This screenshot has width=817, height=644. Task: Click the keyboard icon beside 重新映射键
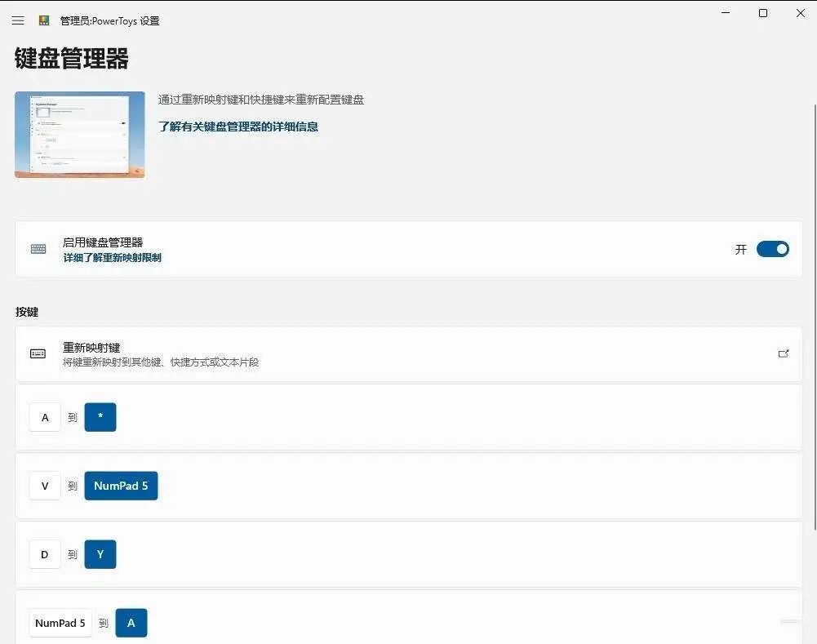38,353
